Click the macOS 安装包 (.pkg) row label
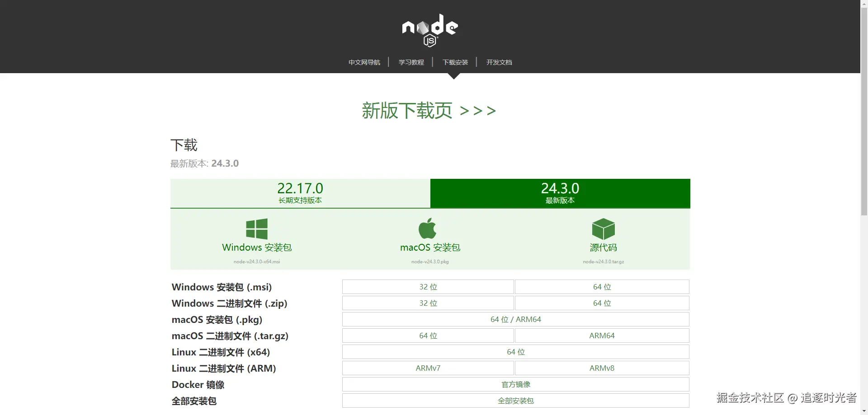 point(217,320)
